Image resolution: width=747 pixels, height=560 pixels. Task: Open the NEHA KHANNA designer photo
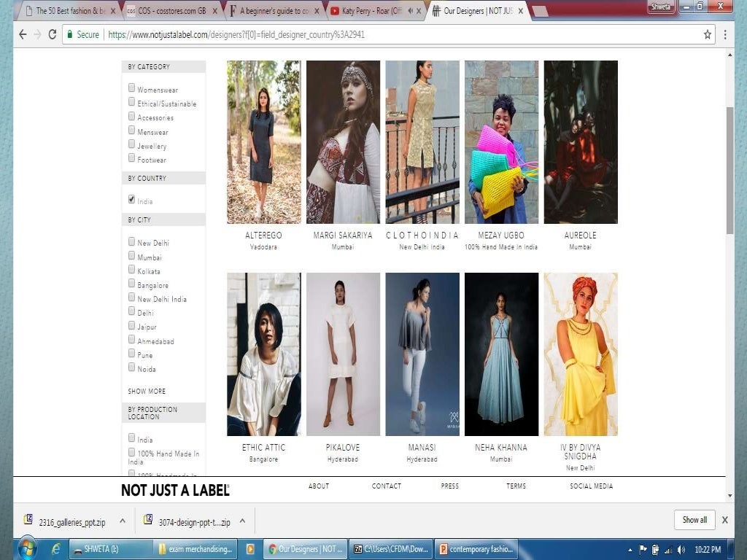[502, 354]
